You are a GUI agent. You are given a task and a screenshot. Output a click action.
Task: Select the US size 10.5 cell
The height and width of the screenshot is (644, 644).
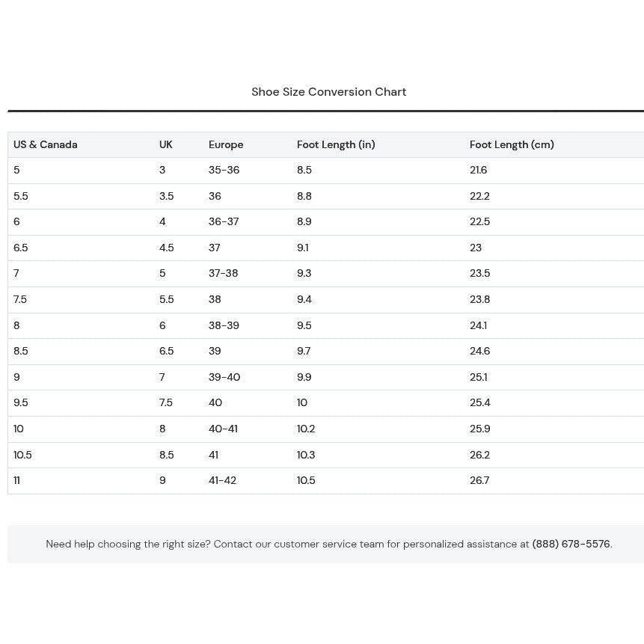tap(22, 455)
